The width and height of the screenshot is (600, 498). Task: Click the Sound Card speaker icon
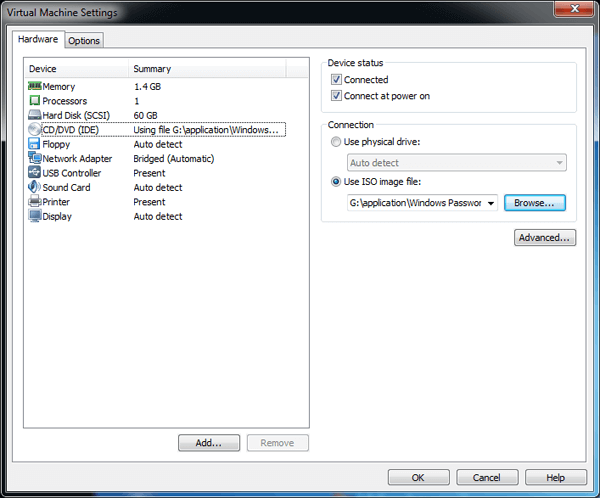tap(34, 187)
